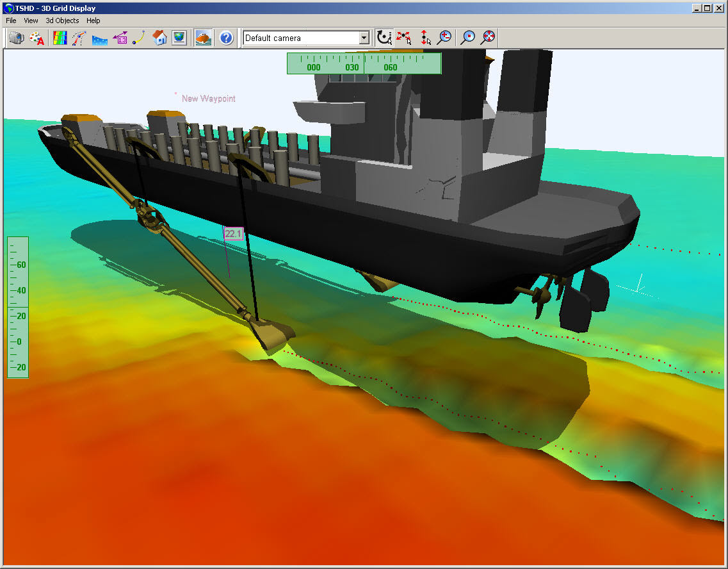The height and width of the screenshot is (569, 728).
Task: Open the 3d Objects menu
Action: coord(62,21)
